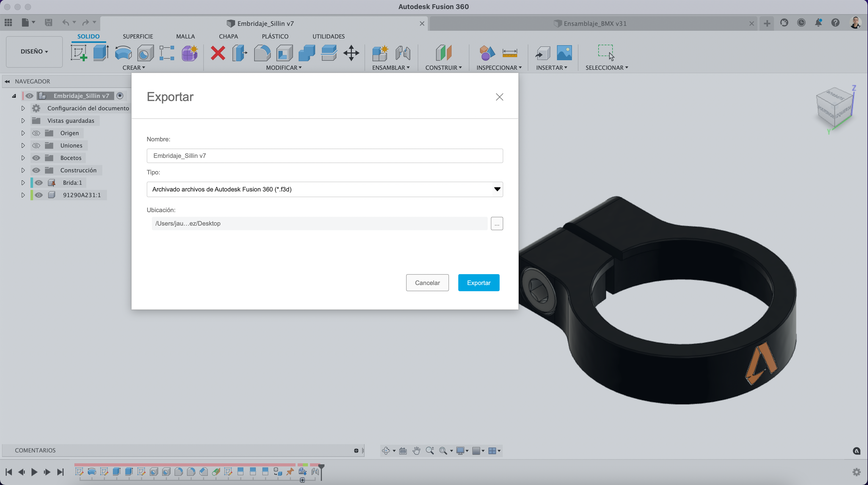Image resolution: width=868 pixels, height=485 pixels.
Task: Collapse the NAVEGADOR panel arrows
Action: pyautogui.click(x=7, y=82)
